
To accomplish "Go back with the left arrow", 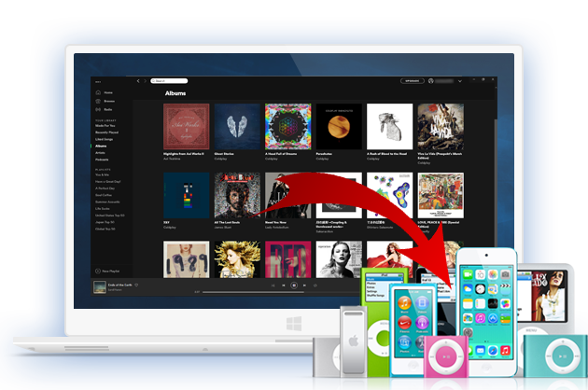I will point(138,80).
